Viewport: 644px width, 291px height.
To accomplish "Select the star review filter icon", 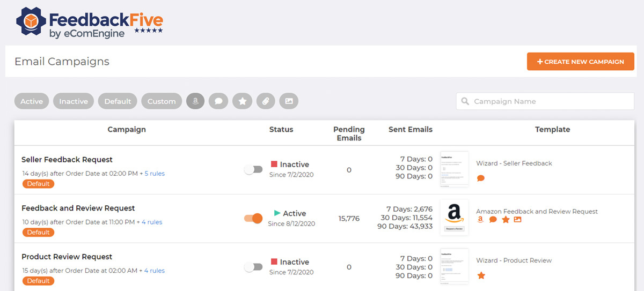I will pyautogui.click(x=242, y=101).
